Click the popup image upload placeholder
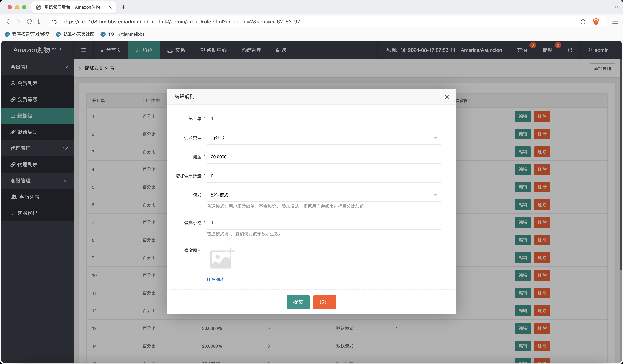The height and width of the screenshot is (364, 623). pos(222,258)
